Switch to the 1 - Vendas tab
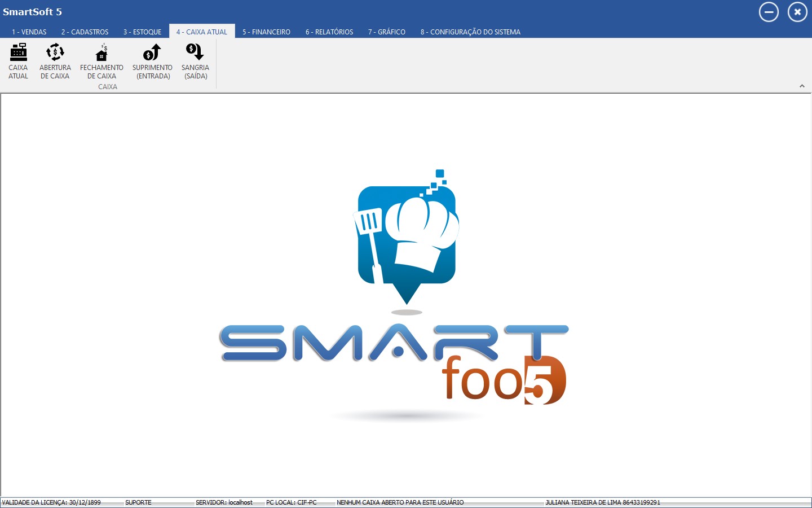 [29, 32]
